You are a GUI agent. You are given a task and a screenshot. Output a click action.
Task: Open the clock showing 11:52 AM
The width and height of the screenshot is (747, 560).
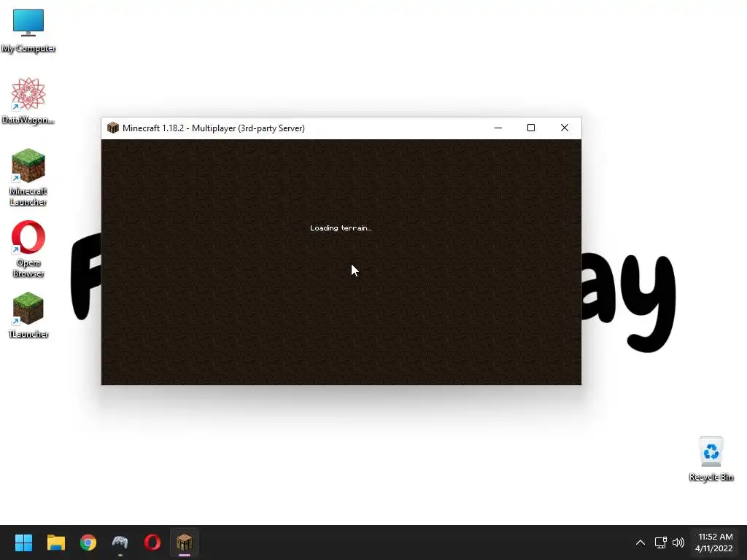click(714, 542)
